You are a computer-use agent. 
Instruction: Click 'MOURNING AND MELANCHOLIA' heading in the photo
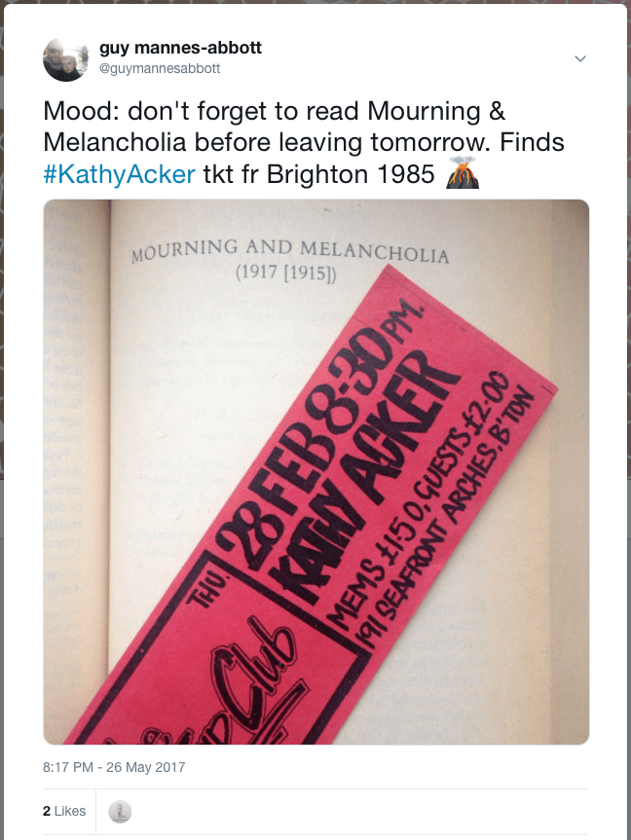pos(290,252)
